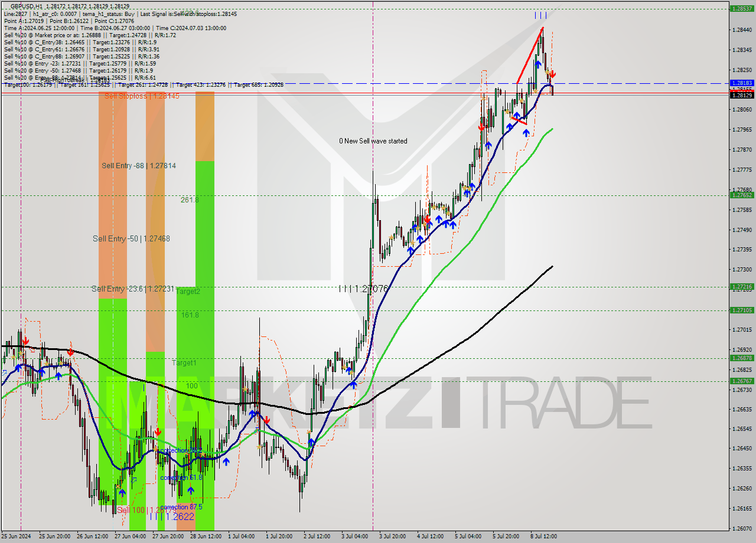Click the '26 Jun 12:00' time axis label
The height and width of the screenshot is (543, 756).
coord(93,537)
